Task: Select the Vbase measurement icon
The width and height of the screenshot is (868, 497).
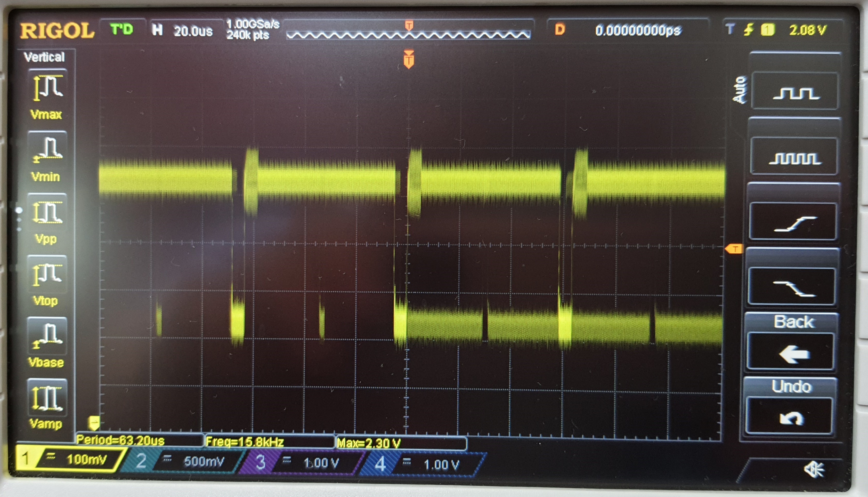Action: (47, 336)
